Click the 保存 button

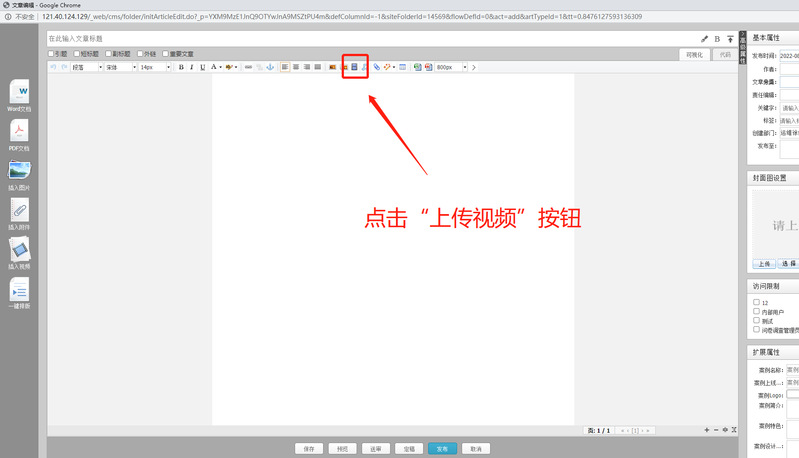pos(309,449)
